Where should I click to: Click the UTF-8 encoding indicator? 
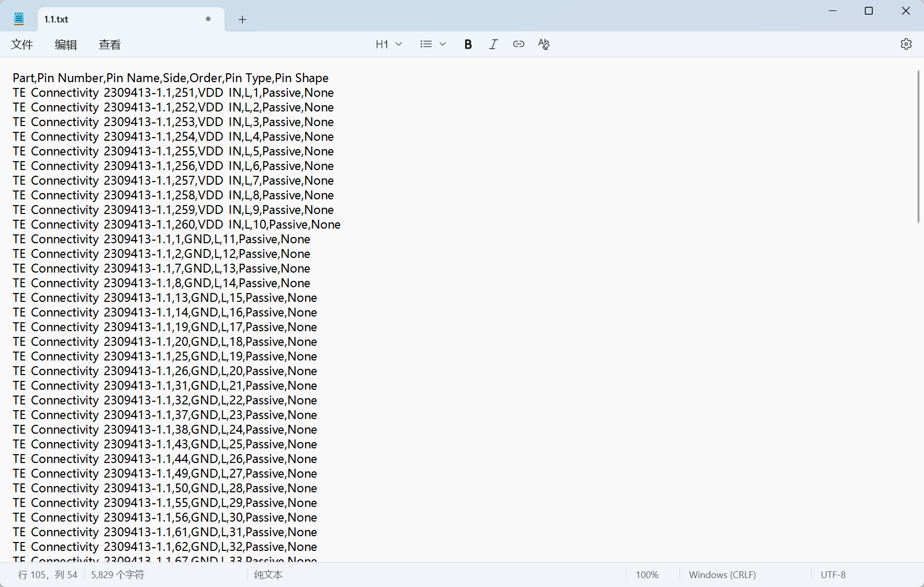pyautogui.click(x=833, y=575)
